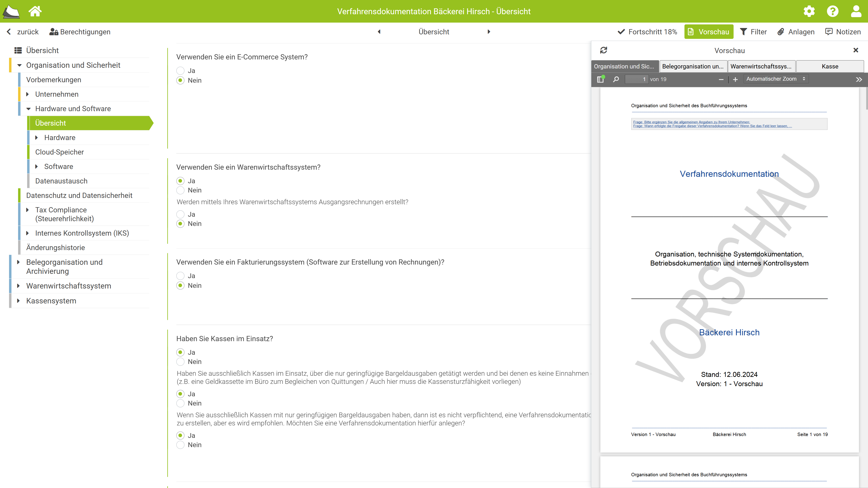The image size is (868, 488).
Task: Expand the Kassensystem tree node
Action: coord(19,301)
